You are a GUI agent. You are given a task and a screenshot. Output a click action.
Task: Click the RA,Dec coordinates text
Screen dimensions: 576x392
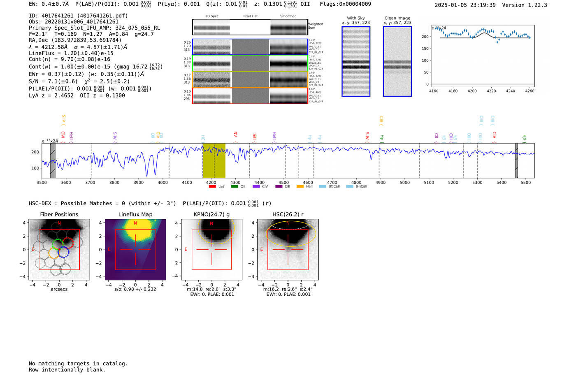(x=75, y=40)
